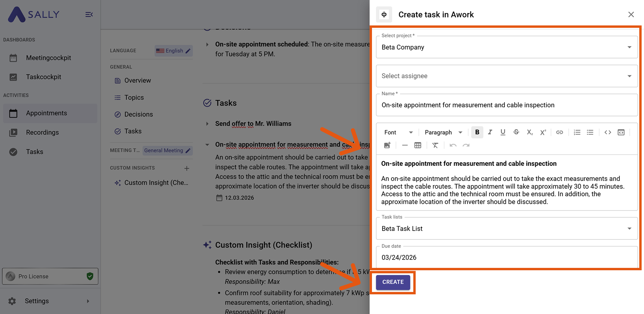Image resolution: width=644 pixels, height=314 pixels.
Task: Apply strikethrough formatting
Action: coord(516,132)
